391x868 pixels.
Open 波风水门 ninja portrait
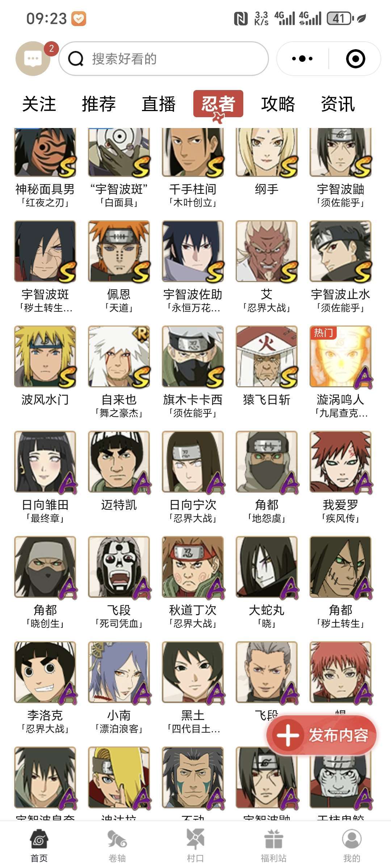[45, 356]
